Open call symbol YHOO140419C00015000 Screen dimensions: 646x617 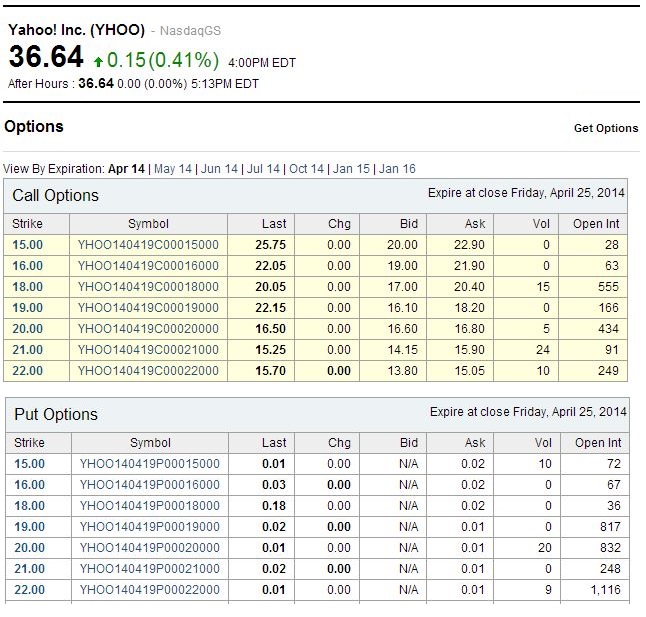148,245
